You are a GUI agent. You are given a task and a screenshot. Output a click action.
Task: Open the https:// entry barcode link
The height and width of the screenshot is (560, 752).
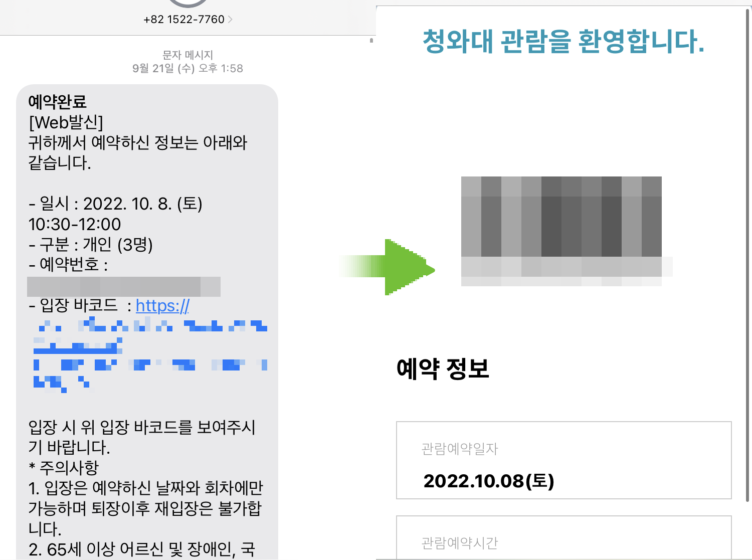[162, 305]
